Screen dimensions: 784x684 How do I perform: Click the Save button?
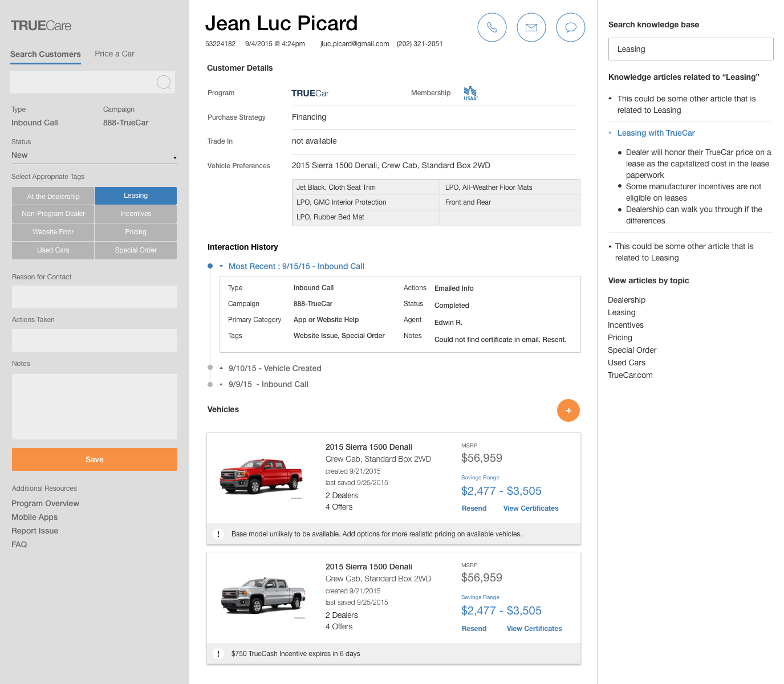94,459
